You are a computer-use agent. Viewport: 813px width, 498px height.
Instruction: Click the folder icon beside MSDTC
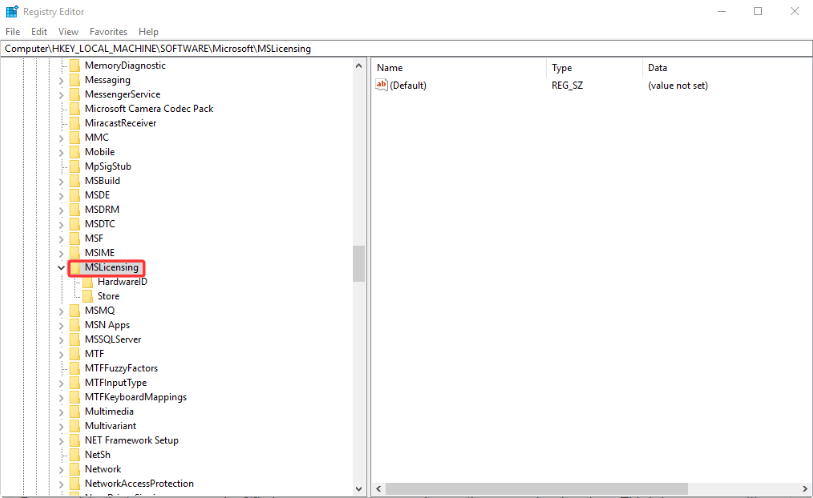click(75, 224)
